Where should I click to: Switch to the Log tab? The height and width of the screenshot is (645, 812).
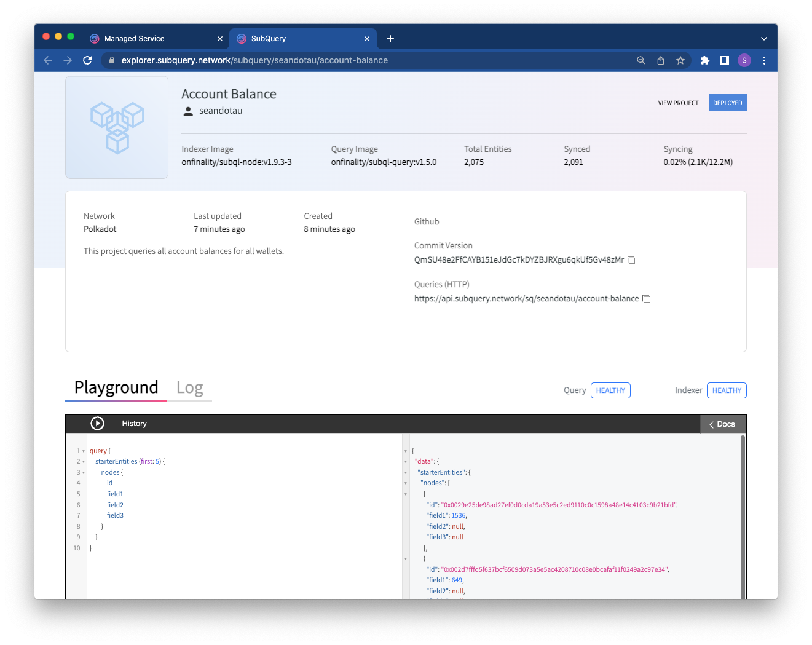click(189, 388)
